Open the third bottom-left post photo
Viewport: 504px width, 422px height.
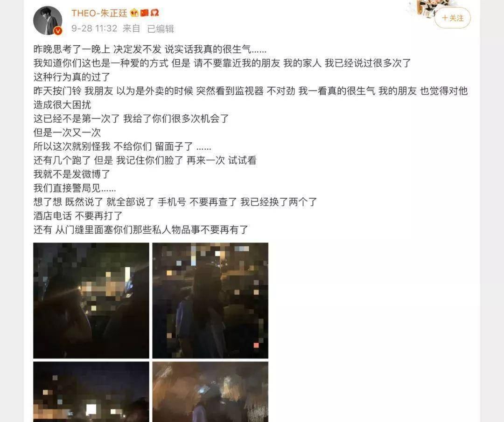click(x=91, y=392)
